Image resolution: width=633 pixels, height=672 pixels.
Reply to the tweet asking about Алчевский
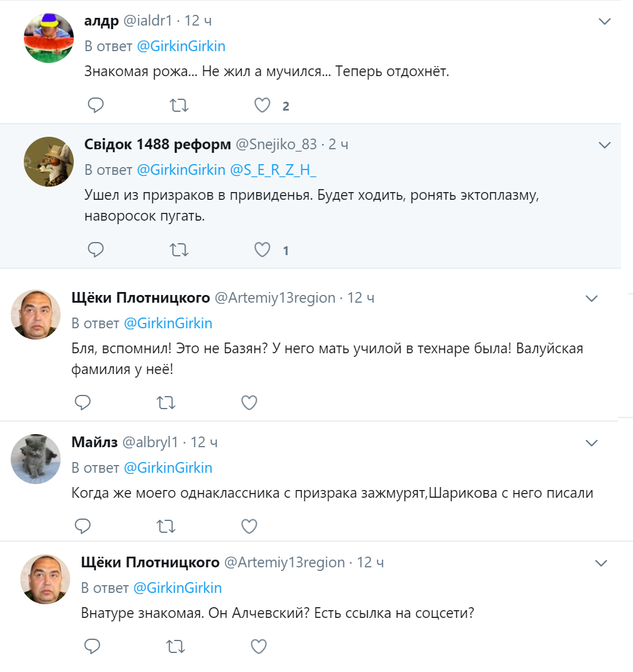[92, 646]
